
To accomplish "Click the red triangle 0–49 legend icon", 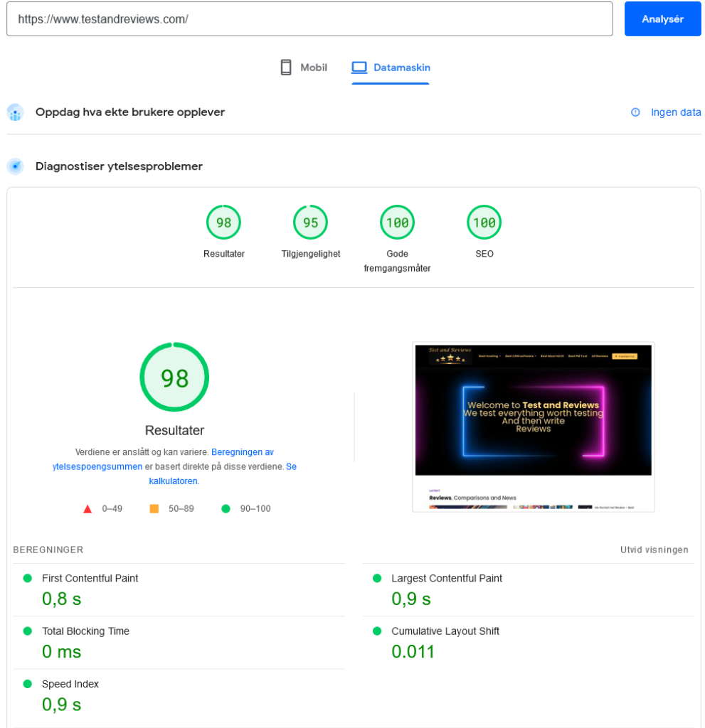I will tap(88, 509).
